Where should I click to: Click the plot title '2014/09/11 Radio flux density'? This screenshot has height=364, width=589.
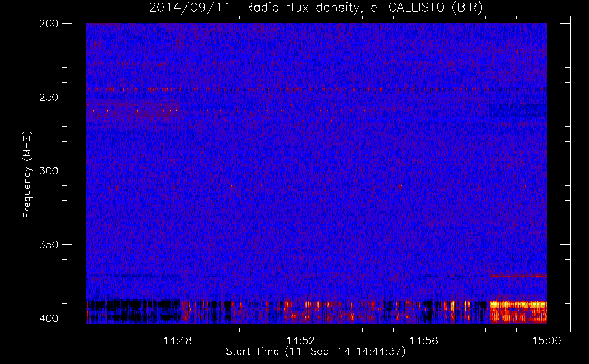tap(316, 7)
